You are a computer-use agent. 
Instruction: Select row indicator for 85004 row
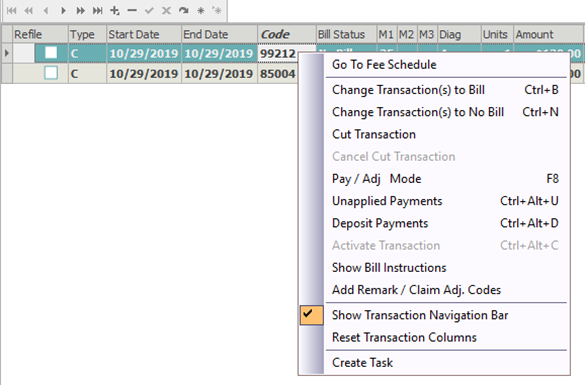tap(7, 73)
